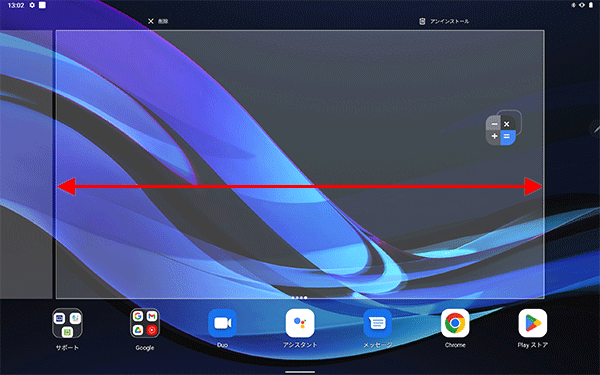This screenshot has width=600, height=375.
Task: Tap the battery icon in the status bar
Action: coord(591,5)
